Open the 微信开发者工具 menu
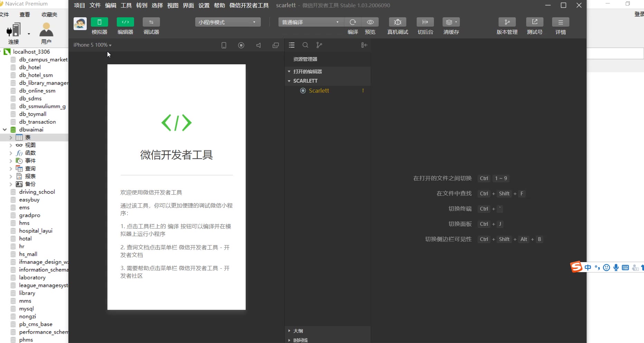 [249, 6]
